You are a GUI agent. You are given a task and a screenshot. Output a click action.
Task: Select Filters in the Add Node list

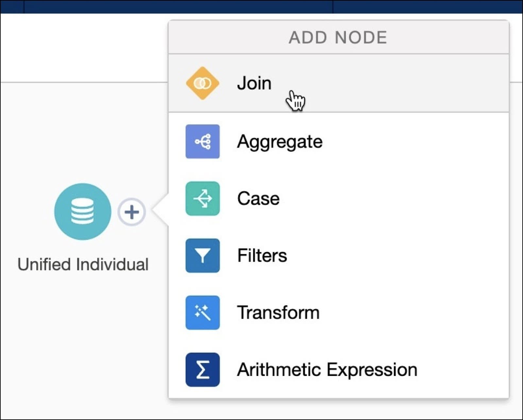point(261,256)
